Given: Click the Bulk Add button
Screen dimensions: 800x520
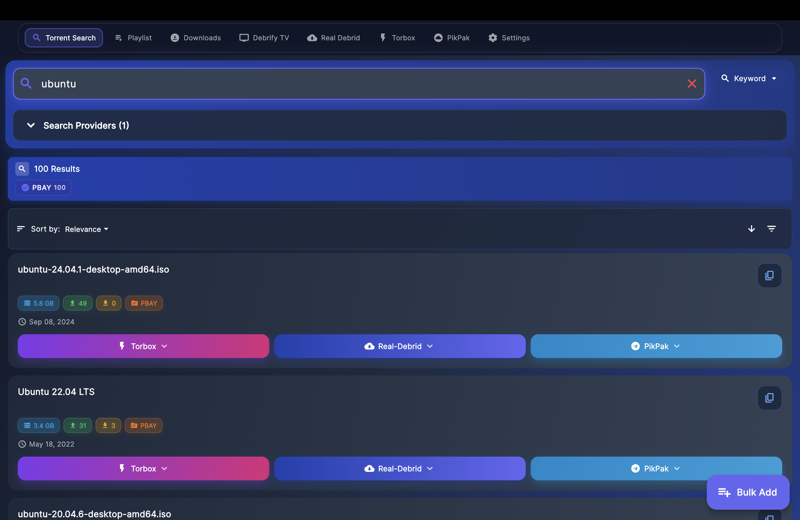Looking at the screenshot, I should [x=747, y=492].
